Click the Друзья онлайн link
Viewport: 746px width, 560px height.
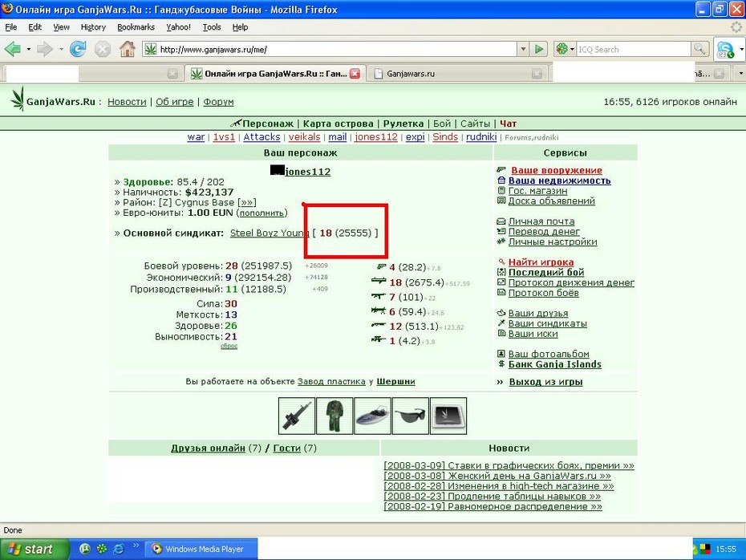click(208, 448)
